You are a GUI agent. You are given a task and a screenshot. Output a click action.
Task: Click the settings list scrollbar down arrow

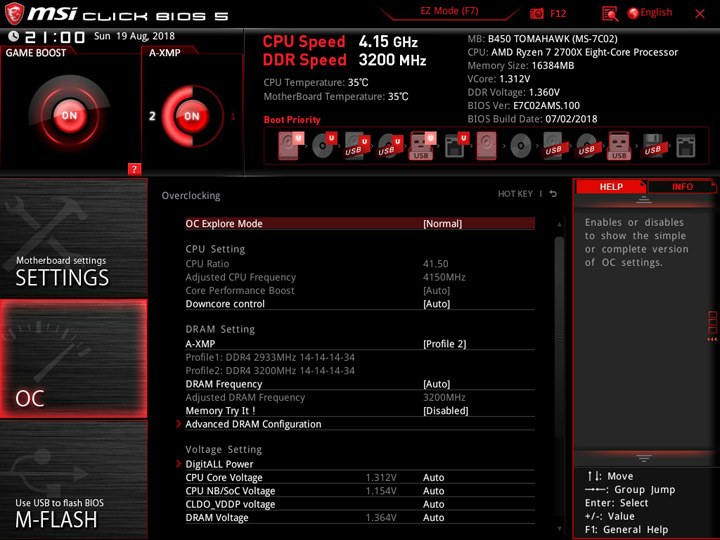559,529
